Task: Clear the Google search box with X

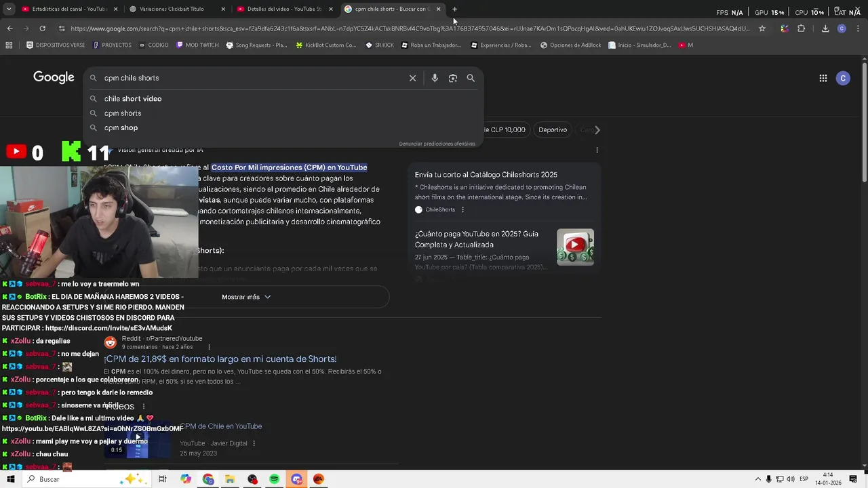Action: [412, 78]
